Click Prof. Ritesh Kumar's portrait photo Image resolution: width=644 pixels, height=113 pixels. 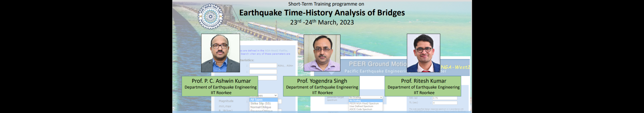click(x=423, y=53)
